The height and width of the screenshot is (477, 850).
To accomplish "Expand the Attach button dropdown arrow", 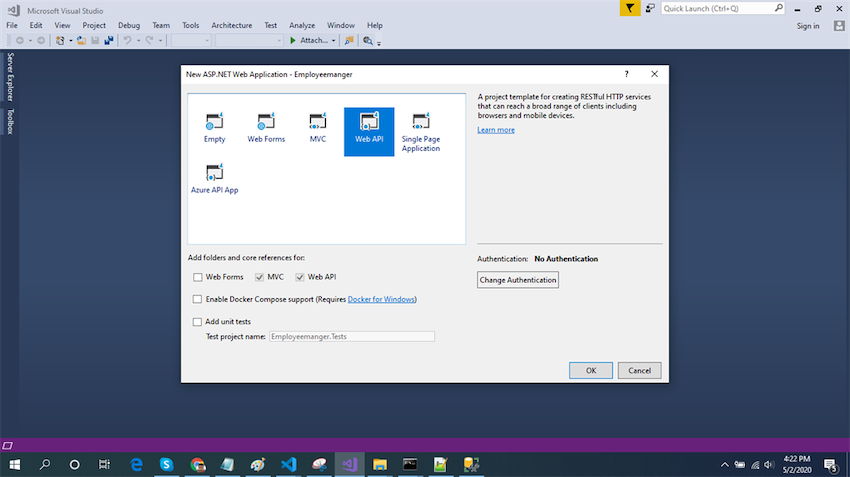I will tap(333, 41).
